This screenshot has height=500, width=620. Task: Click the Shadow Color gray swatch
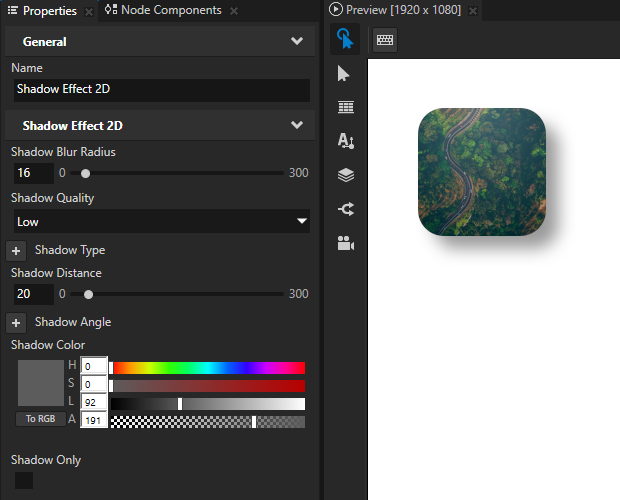(41, 383)
